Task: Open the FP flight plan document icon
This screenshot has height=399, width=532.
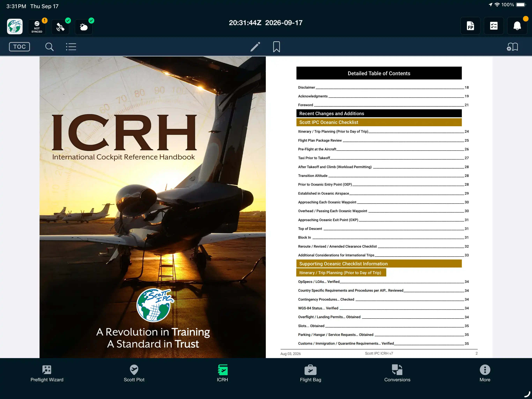Action: [x=470, y=26]
